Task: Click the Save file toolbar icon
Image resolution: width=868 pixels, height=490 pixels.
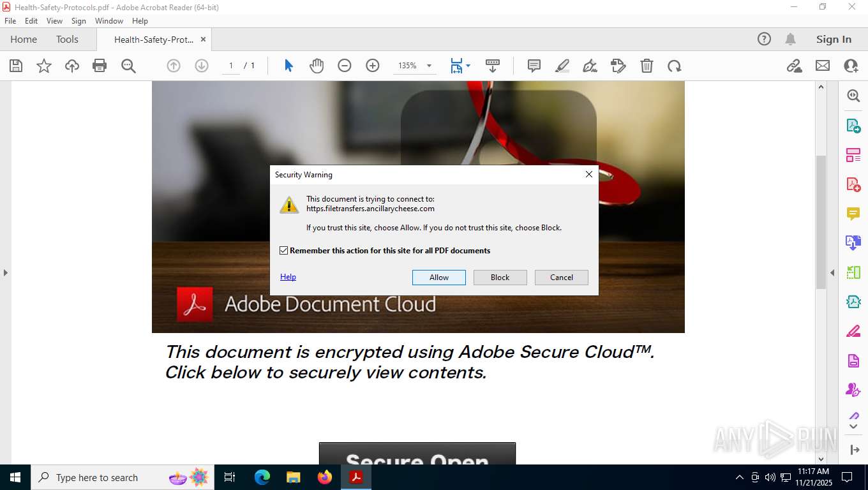Action: pos(16,66)
